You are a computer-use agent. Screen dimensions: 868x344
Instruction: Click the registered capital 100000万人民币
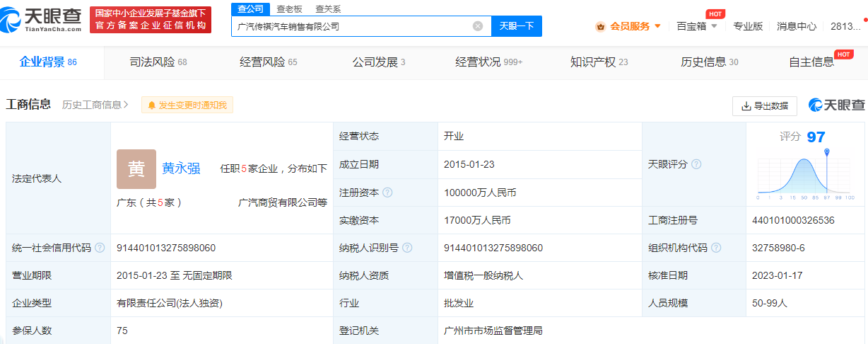click(480, 193)
